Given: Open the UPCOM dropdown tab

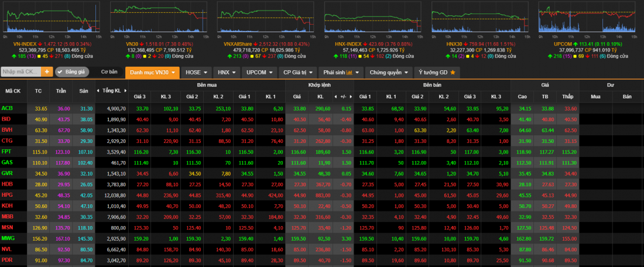Looking at the screenshot, I should point(260,73).
